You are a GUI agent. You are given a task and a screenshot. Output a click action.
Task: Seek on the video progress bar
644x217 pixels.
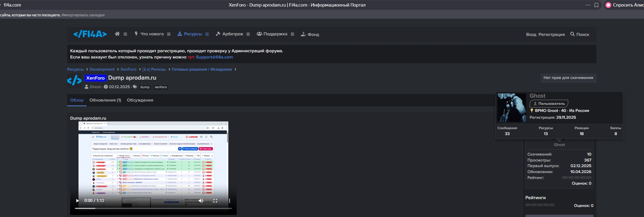pyautogui.click(x=153, y=208)
